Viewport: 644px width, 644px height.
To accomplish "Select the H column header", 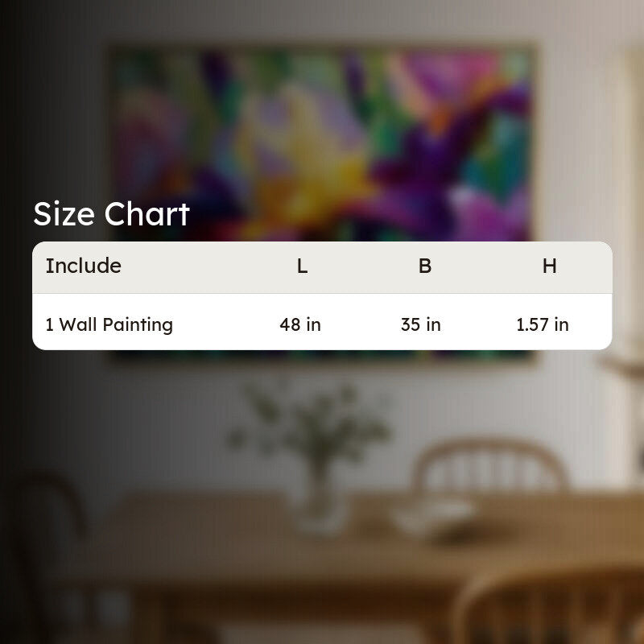I will [550, 266].
